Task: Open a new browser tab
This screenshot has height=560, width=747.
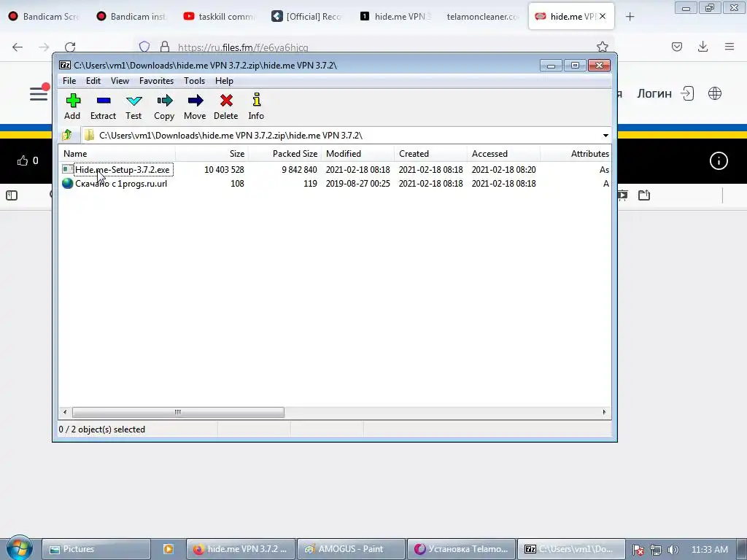Action: tap(630, 17)
